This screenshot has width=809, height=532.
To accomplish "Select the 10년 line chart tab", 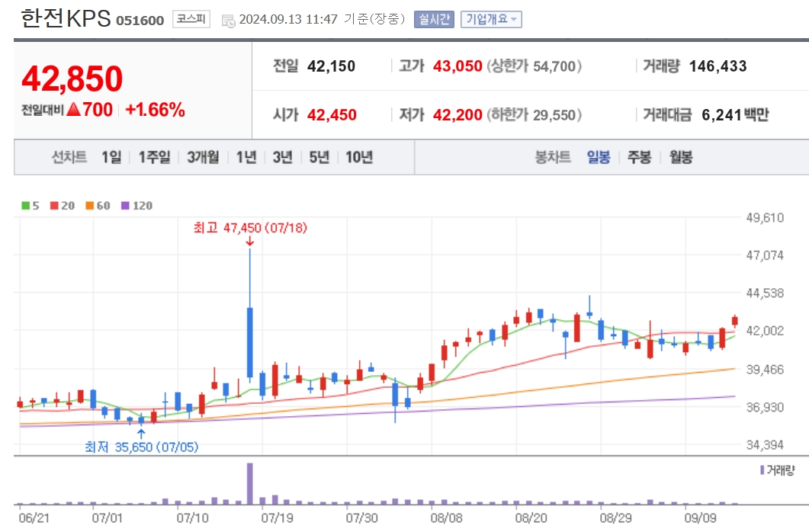I will pyautogui.click(x=359, y=157).
